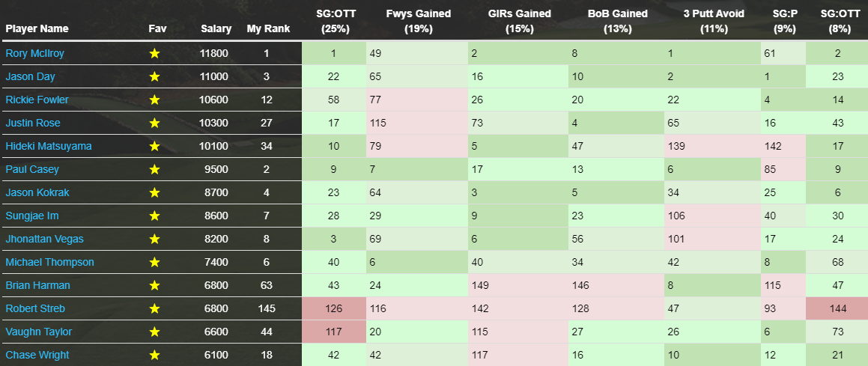This screenshot has height=366, width=868.
Task: Toggle the star for Brian Harman
Action: (154, 286)
